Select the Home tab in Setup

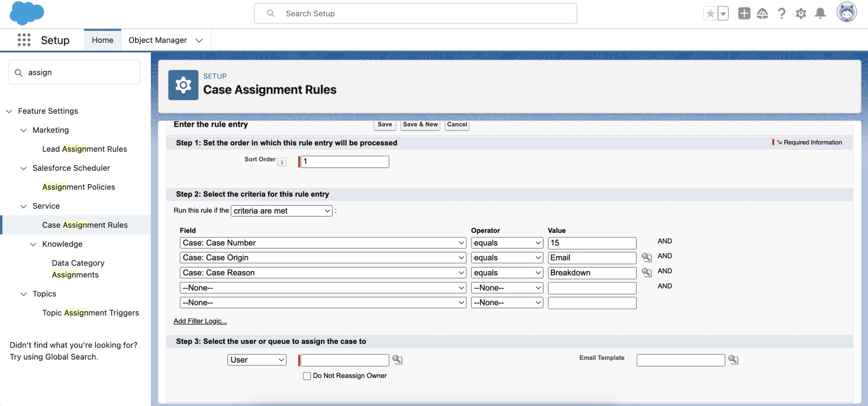102,40
